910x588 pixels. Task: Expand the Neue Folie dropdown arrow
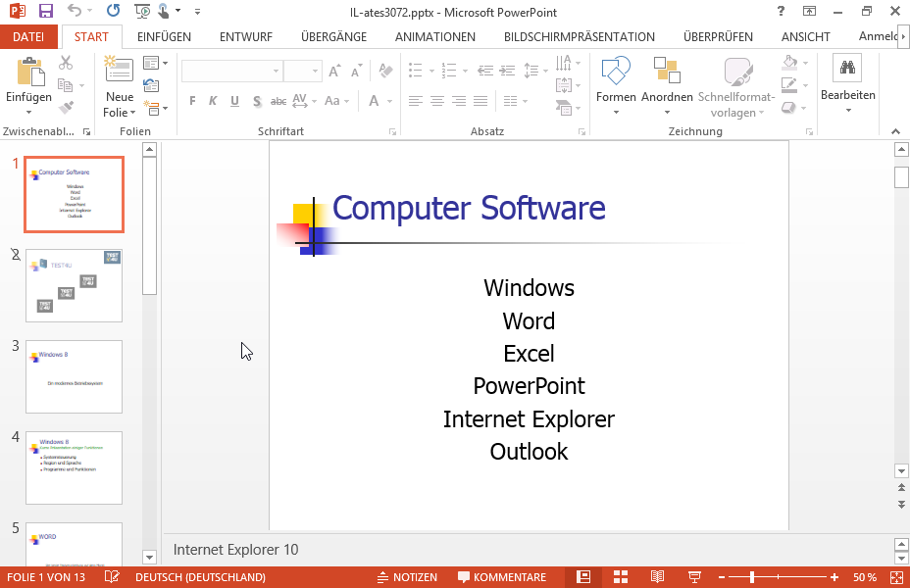pyautogui.click(x=133, y=113)
